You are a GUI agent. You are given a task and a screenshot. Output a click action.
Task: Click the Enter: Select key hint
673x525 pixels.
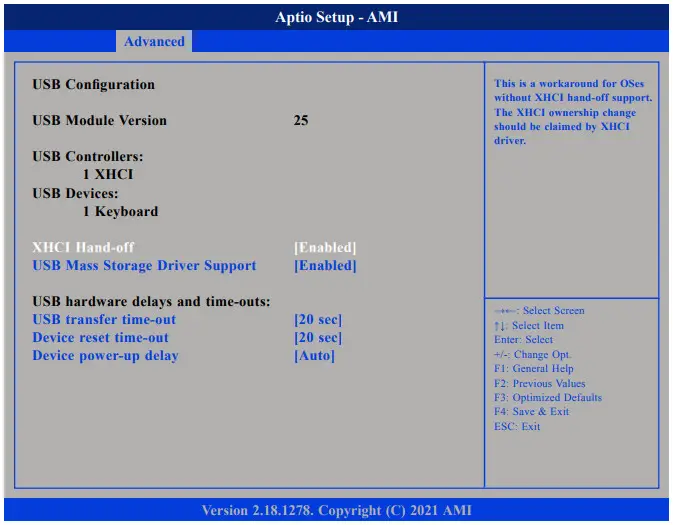(523, 340)
